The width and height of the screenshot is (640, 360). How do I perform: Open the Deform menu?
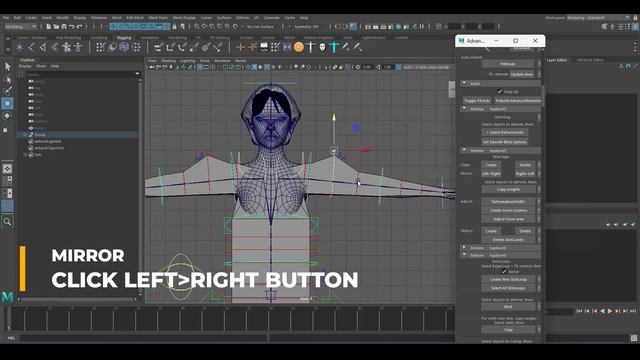click(x=242, y=18)
